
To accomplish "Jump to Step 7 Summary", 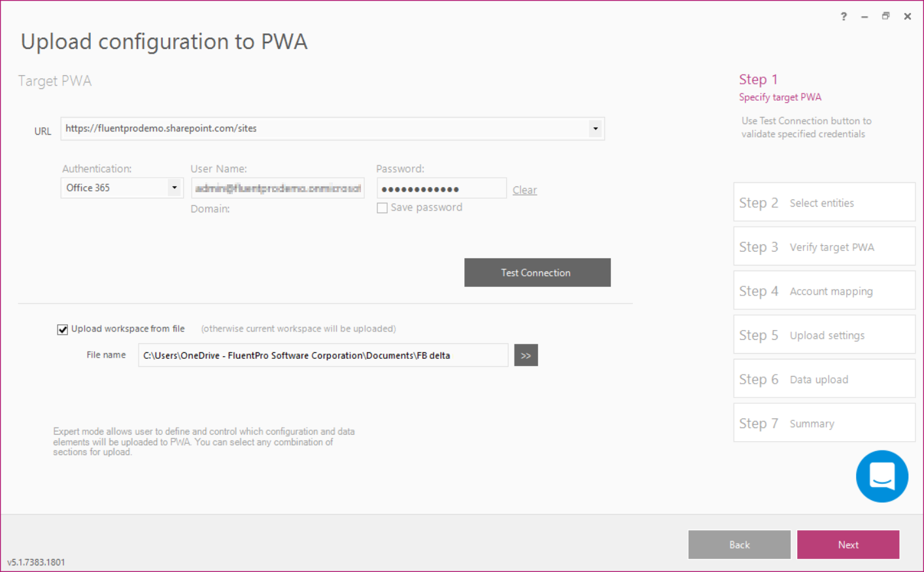I will (824, 423).
